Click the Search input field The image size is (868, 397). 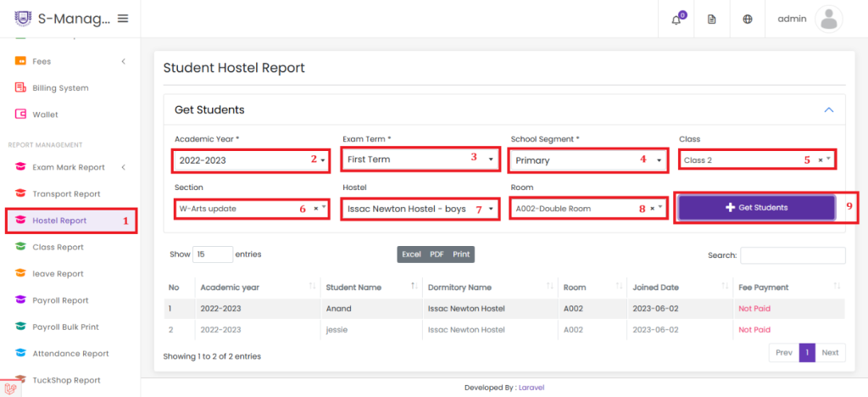[x=793, y=255]
